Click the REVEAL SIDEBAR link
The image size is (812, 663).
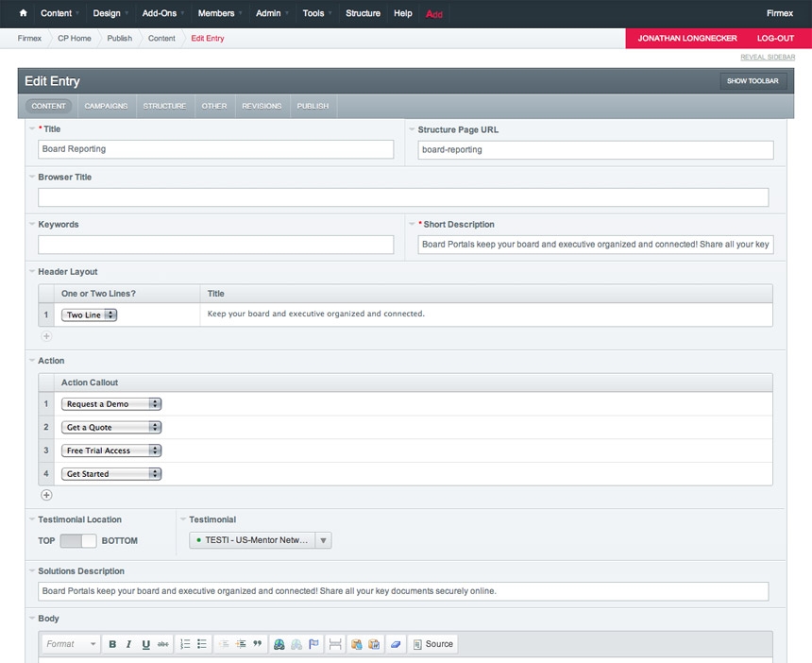(768, 57)
